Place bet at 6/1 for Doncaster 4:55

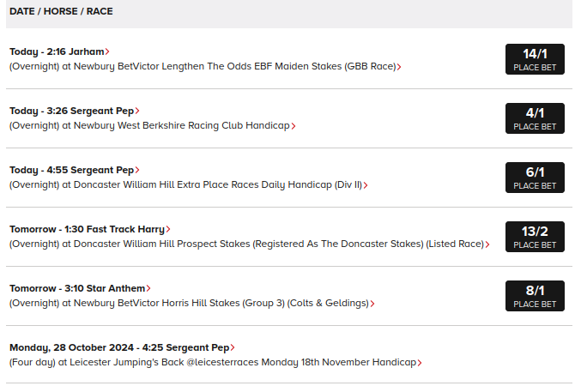point(535,178)
